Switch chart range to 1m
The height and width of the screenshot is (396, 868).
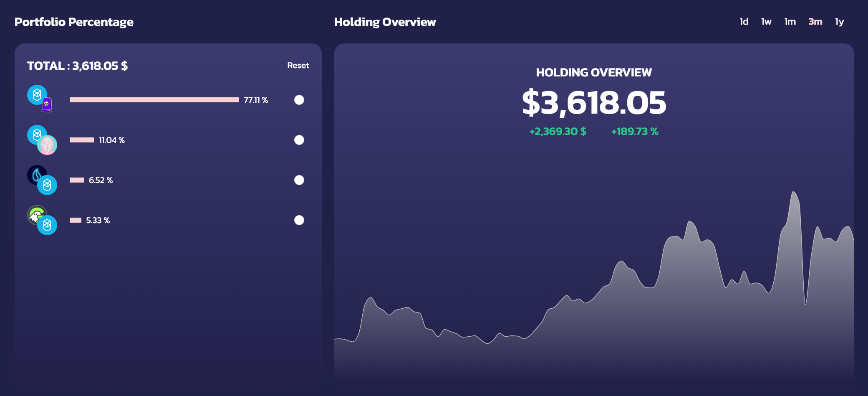point(790,22)
